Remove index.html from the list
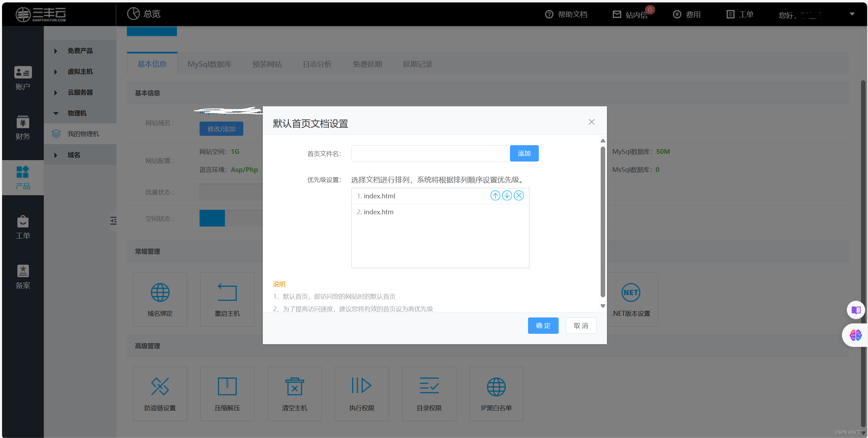The image size is (868, 438). click(x=519, y=196)
